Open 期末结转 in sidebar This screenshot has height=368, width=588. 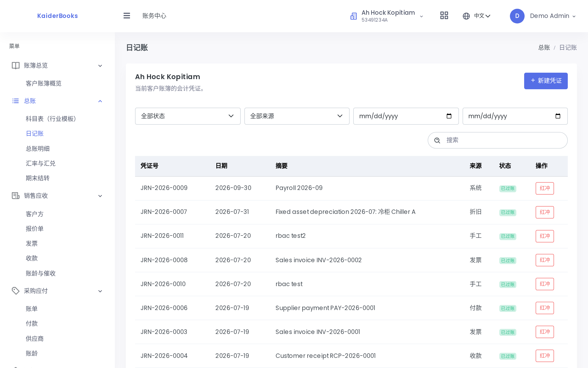coord(38,178)
